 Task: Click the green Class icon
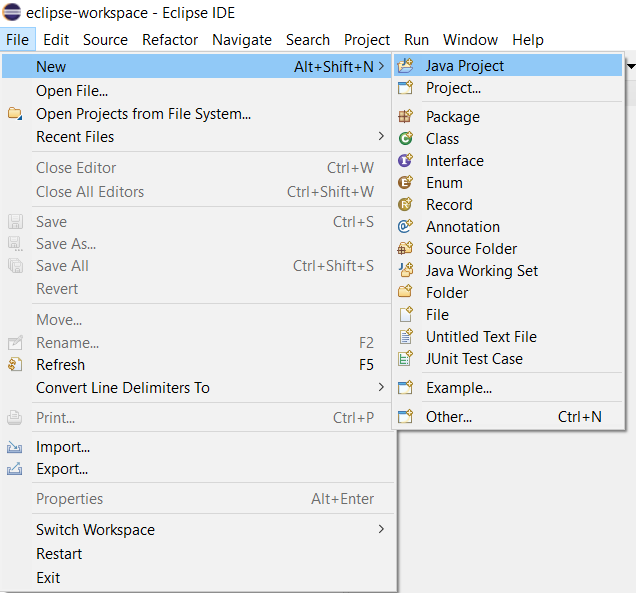click(x=405, y=139)
